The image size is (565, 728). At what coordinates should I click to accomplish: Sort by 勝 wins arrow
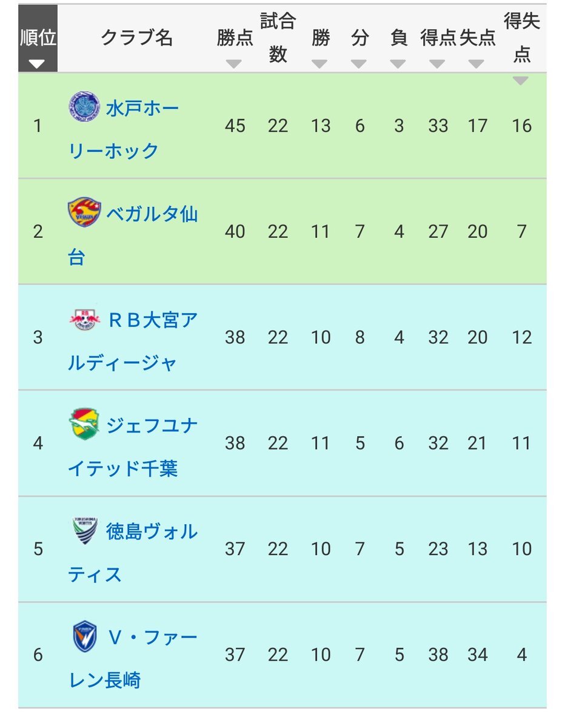(x=319, y=64)
